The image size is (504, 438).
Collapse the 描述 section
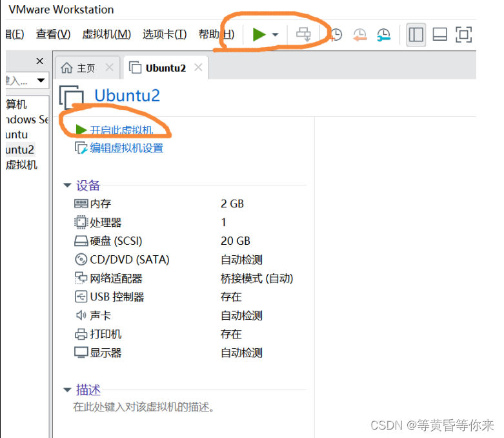point(67,390)
